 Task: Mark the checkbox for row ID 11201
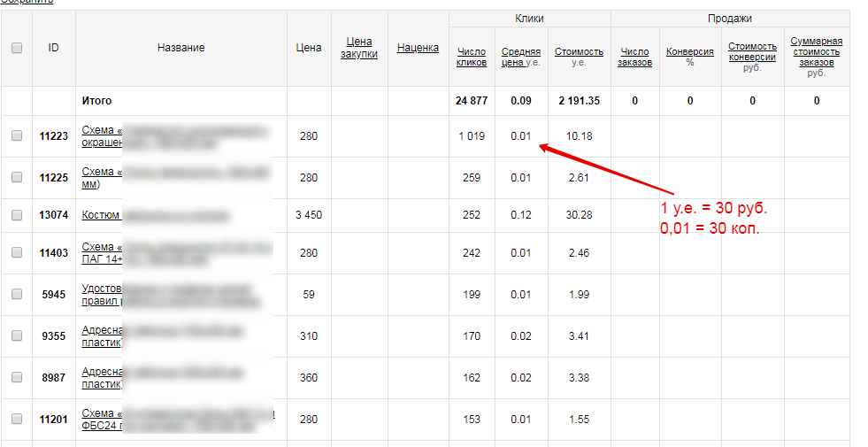coord(17,419)
